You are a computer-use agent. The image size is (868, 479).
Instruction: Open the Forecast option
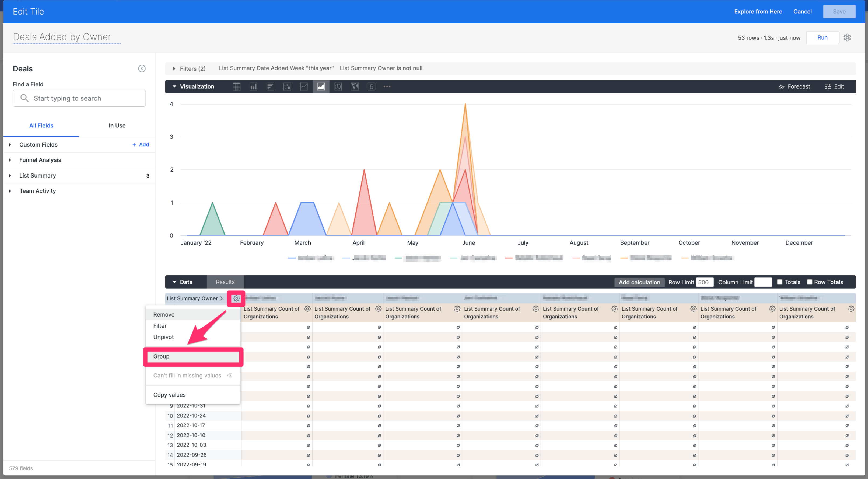[794, 87]
